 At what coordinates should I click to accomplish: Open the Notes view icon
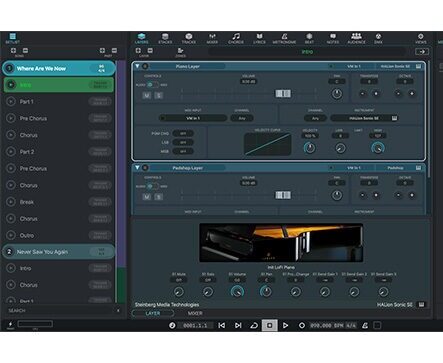click(333, 36)
